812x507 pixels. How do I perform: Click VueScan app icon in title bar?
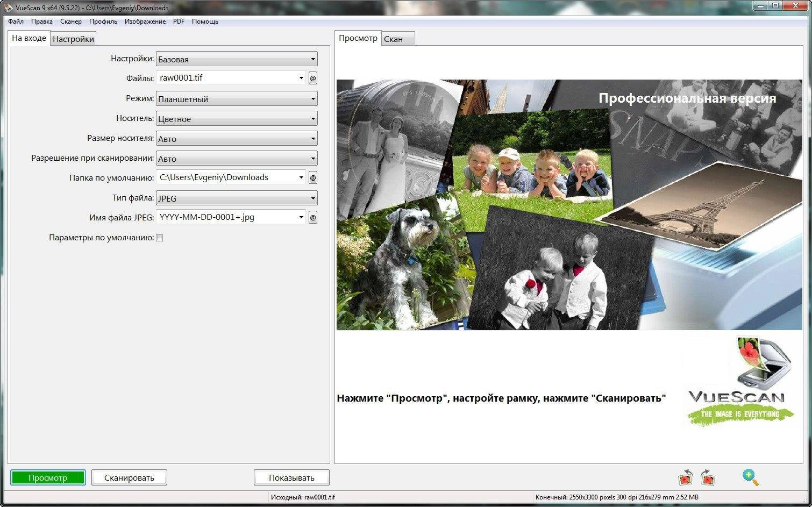[8, 8]
